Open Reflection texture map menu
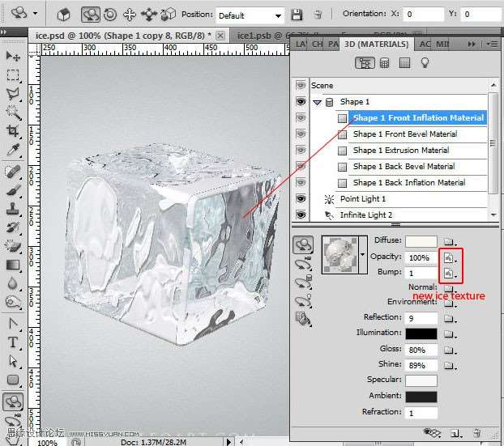Viewport: 504px width, 446px height. pos(450,319)
